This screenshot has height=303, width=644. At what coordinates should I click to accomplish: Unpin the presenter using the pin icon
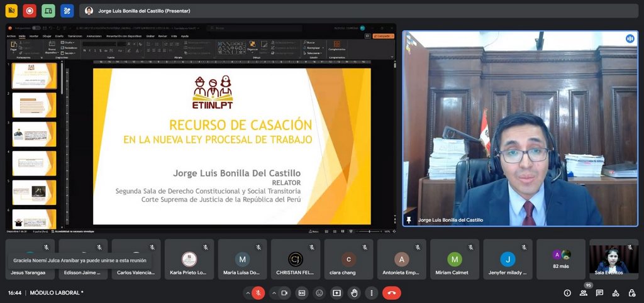pyautogui.click(x=409, y=220)
